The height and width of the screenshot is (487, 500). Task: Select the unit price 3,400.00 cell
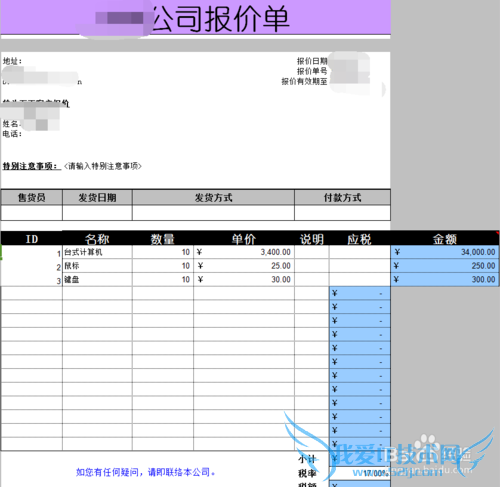click(x=244, y=252)
